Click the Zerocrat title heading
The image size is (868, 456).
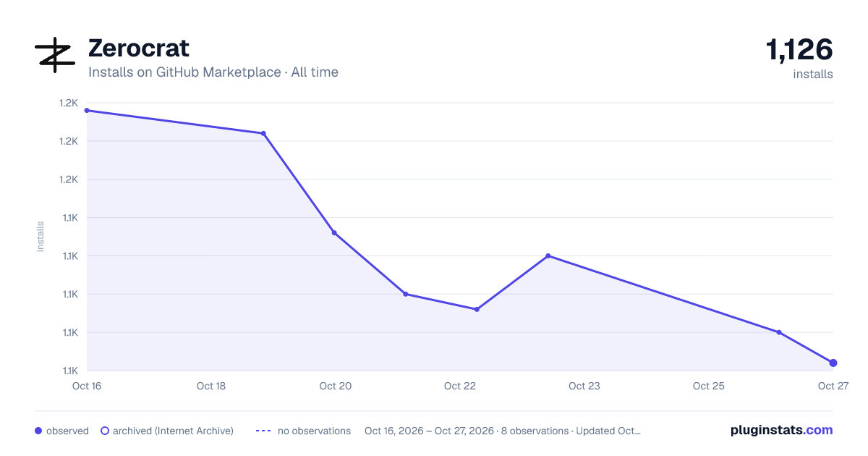139,48
